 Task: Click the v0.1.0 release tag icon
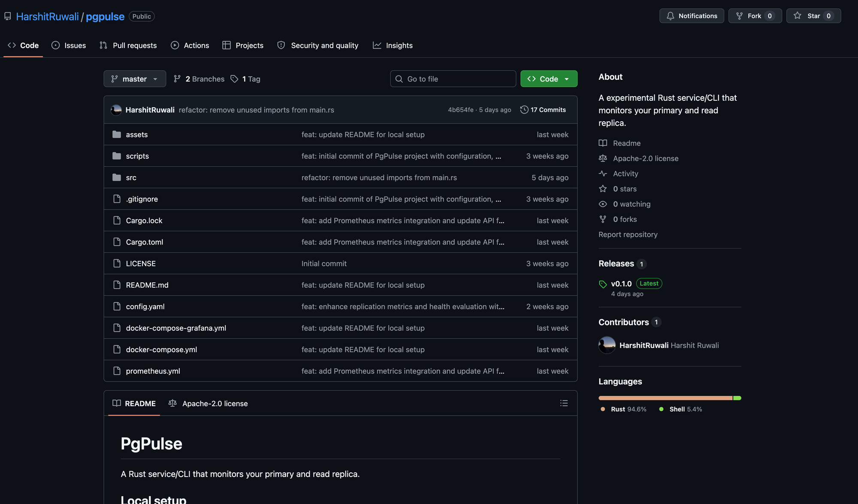click(603, 284)
